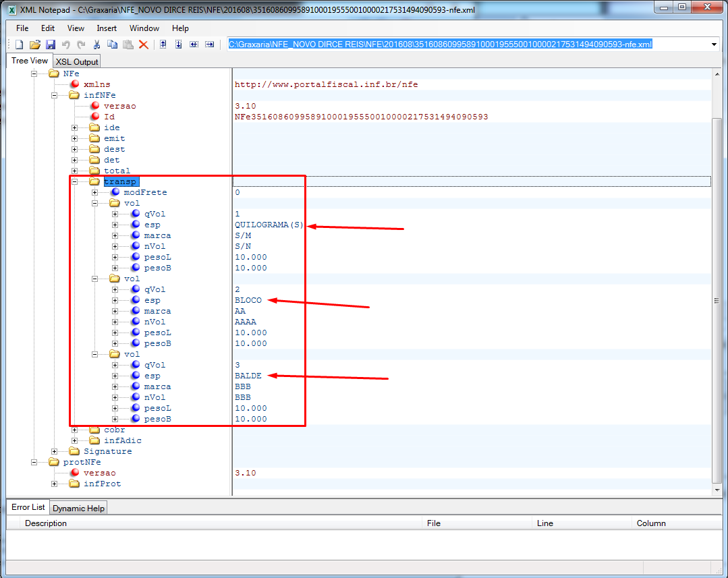Screen dimensions: 728x578
Task: Sort by the Description column header
Action: pyautogui.click(x=222, y=523)
